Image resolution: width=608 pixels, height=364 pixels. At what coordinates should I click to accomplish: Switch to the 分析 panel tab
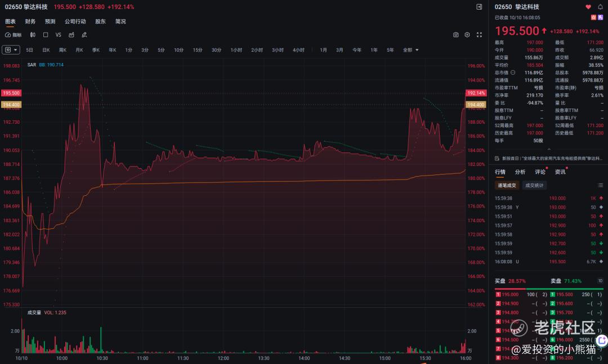520,172
